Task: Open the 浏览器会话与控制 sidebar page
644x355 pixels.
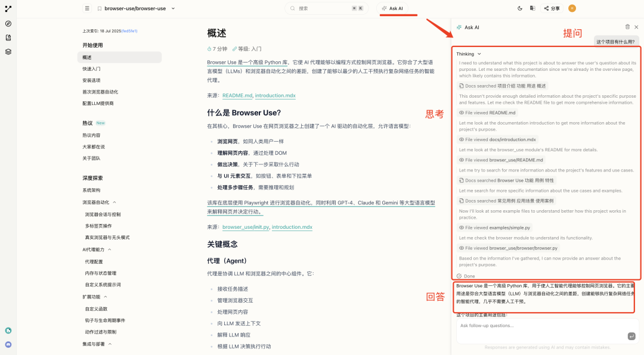Action: [x=103, y=214]
